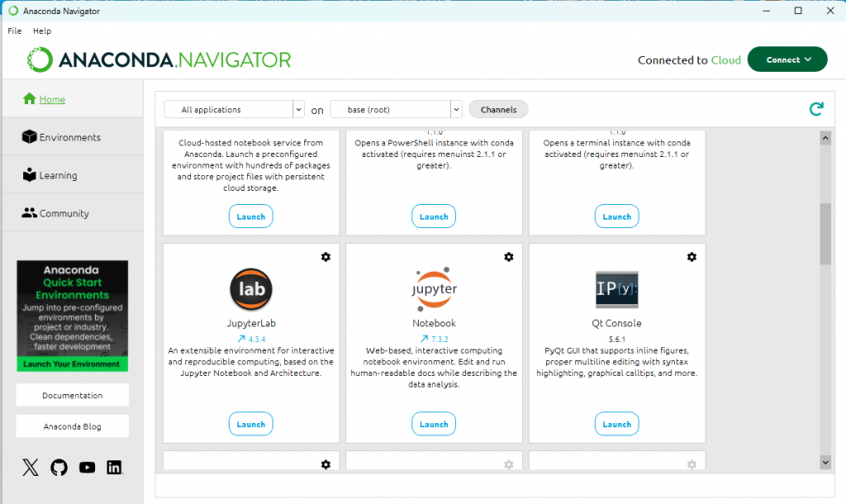Click the Jupyter Notebook logo
This screenshot has width=846, height=504.
(x=434, y=289)
